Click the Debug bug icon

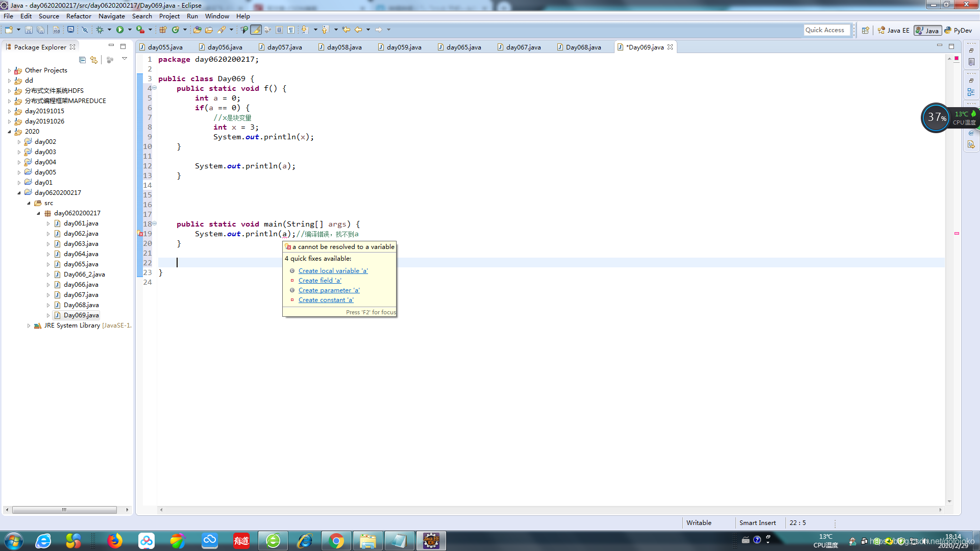click(x=100, y=30)
